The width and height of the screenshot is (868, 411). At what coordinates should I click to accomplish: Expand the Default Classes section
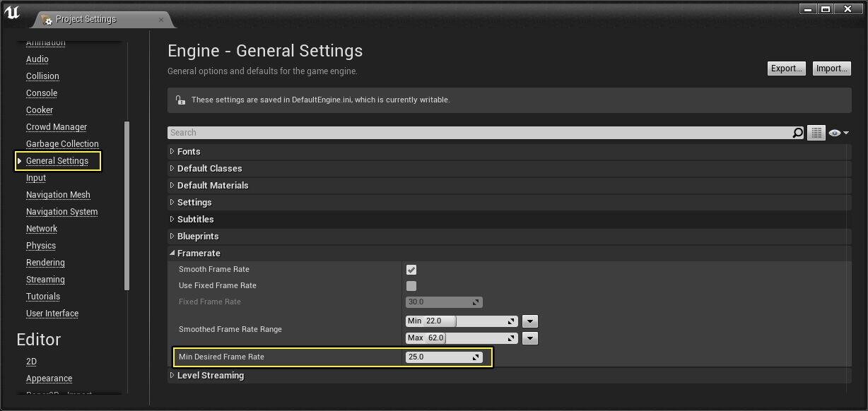[172, 169]
